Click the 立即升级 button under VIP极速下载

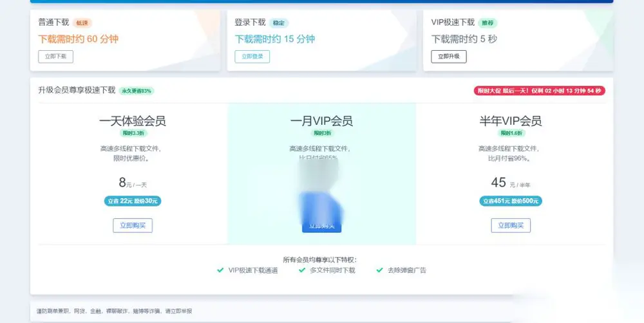[x=449, y=57]
